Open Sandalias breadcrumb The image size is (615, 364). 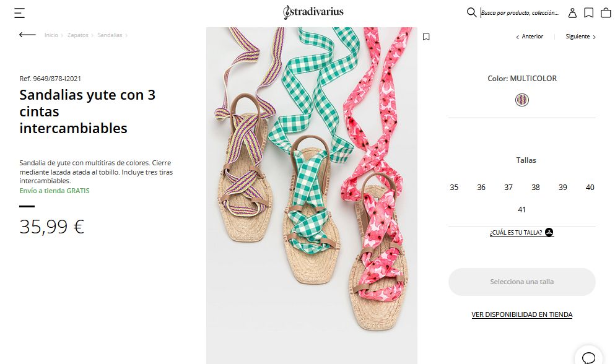point(110,35)
